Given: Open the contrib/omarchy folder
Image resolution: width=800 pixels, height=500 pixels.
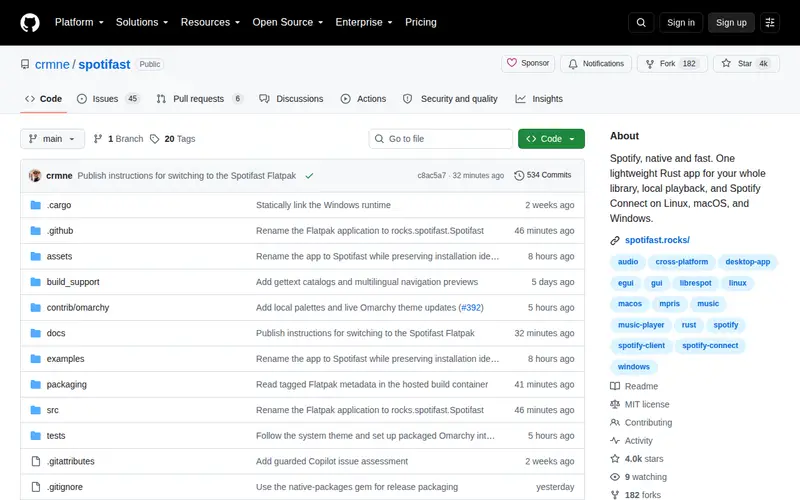Looking at the screenshot, I should (x=78, y=308).
